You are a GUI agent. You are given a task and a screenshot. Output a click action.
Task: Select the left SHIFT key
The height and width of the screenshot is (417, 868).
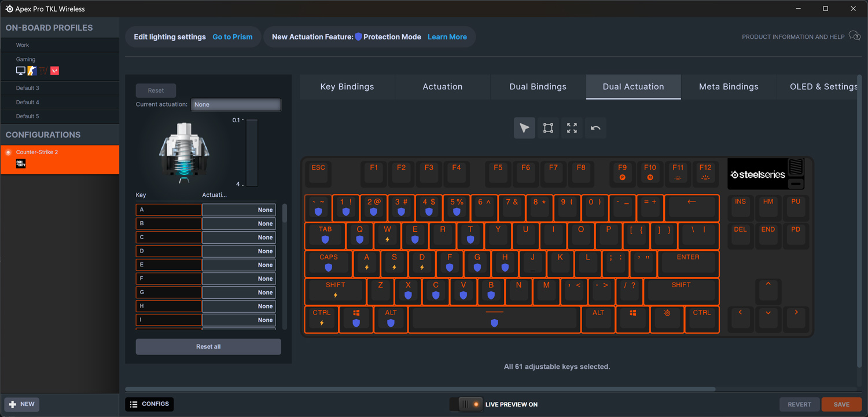tap(335, 291)
